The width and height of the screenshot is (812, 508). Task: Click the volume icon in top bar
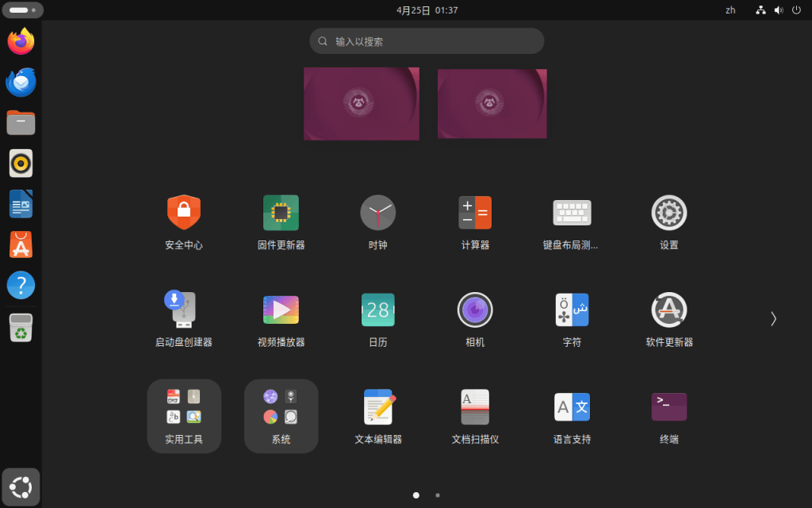coord(779,10)
